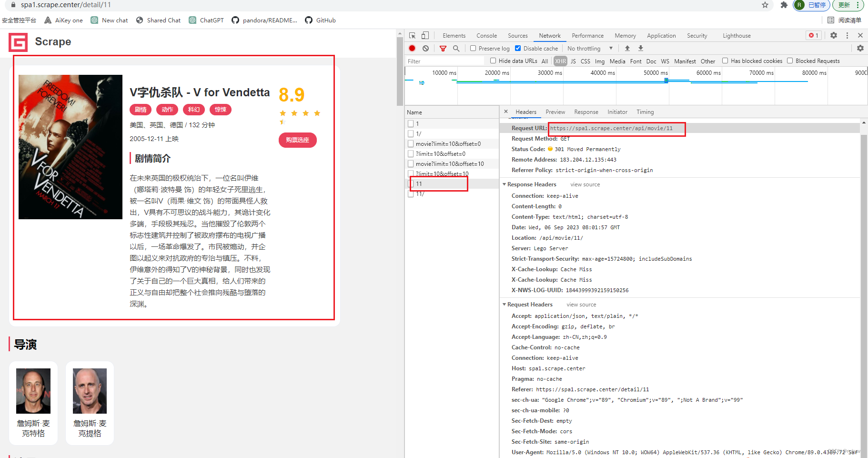Viewport: 868px width, 458px height.
Task: Export HAR file with download arrow
Action: coord(641,48)
